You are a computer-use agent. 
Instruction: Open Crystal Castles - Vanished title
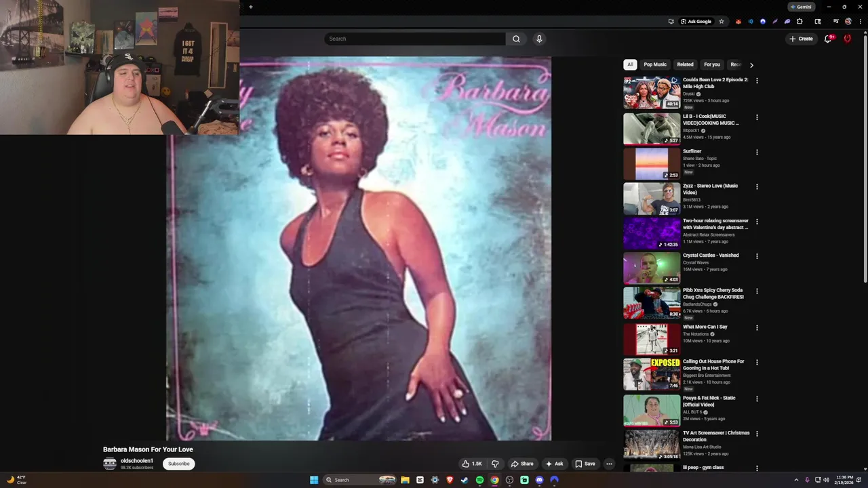tap(711, 256)
